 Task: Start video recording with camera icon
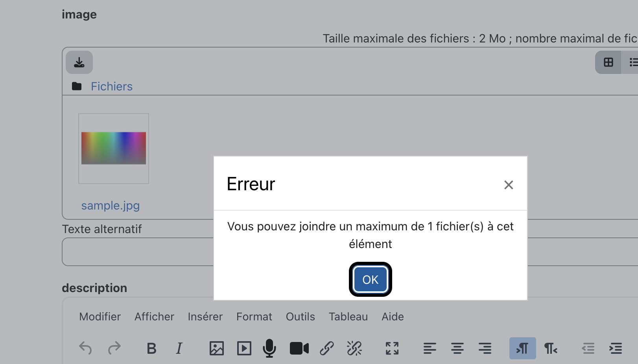(x=299, y=348)
